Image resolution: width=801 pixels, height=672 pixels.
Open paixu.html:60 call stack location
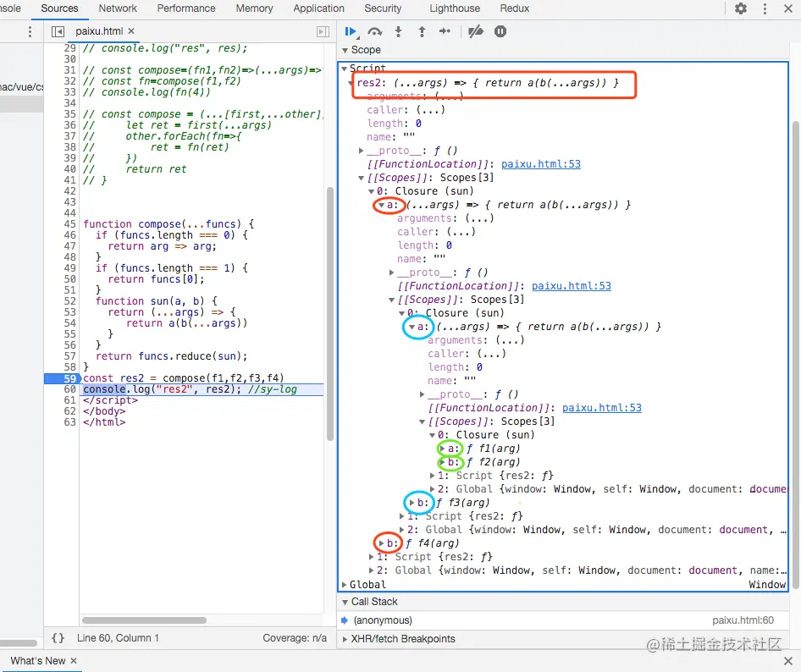coord(743,620)
